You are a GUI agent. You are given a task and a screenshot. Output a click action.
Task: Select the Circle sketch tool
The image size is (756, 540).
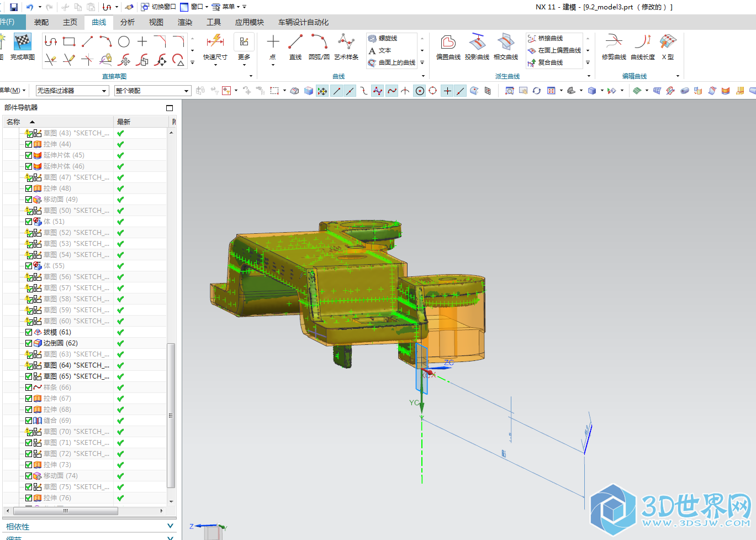coord(124,41)
